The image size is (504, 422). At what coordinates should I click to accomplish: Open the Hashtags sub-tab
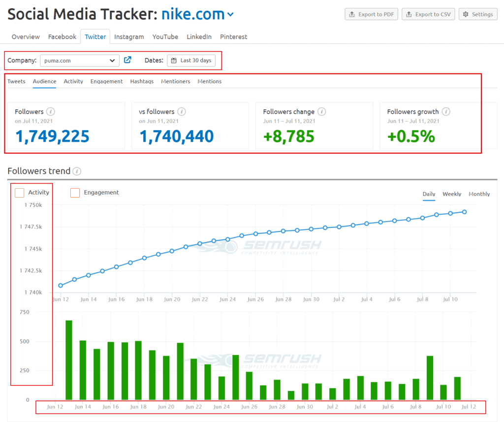click(142, 81)
